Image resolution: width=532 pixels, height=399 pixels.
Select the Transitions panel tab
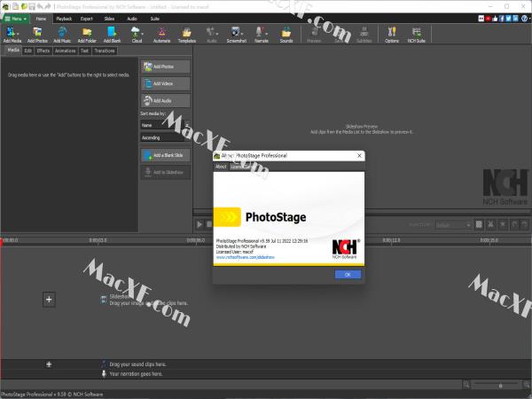tap(105, 51)
